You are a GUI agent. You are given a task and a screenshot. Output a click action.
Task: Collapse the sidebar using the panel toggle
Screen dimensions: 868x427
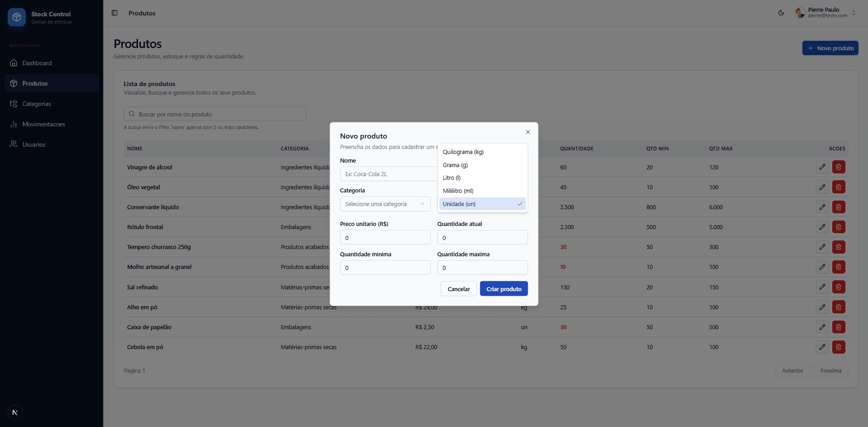pos(114,13)
